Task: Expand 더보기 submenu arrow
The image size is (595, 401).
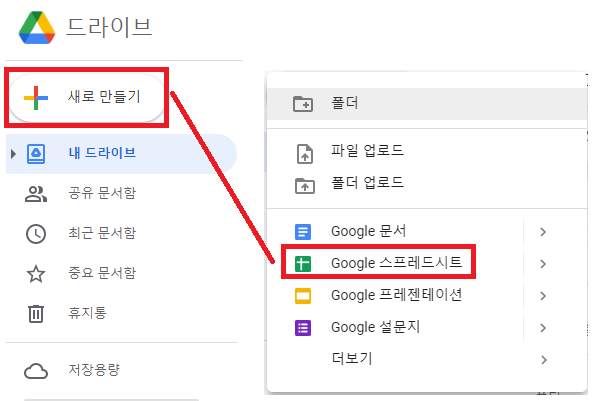Action: [x=544, y=360]
